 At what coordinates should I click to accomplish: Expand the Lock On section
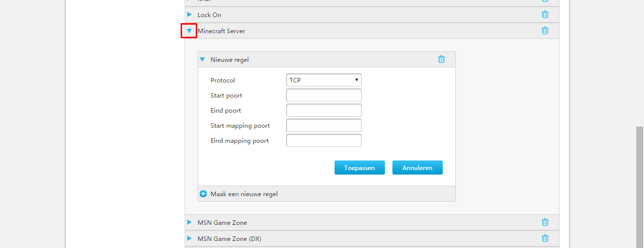tap(190, 15)
